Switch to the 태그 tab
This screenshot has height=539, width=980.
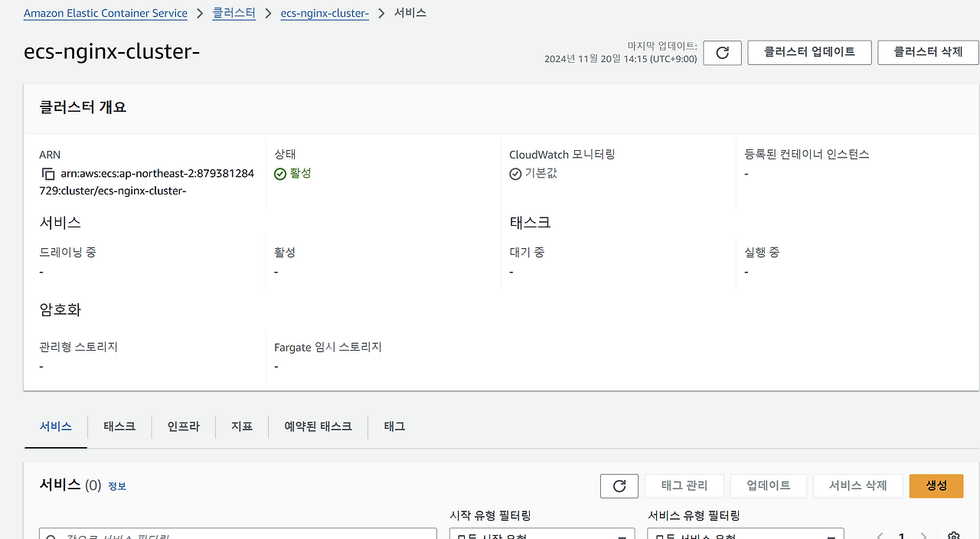point(394,426)
